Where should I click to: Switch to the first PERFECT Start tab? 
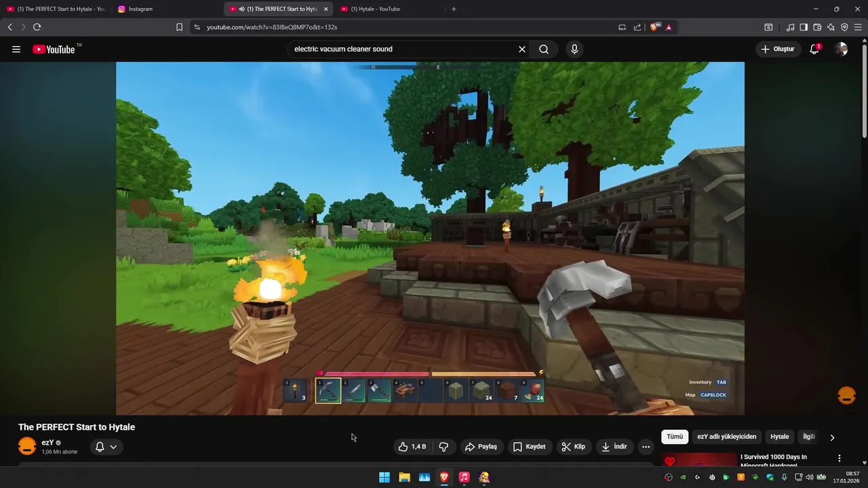[x=56, y=9]
